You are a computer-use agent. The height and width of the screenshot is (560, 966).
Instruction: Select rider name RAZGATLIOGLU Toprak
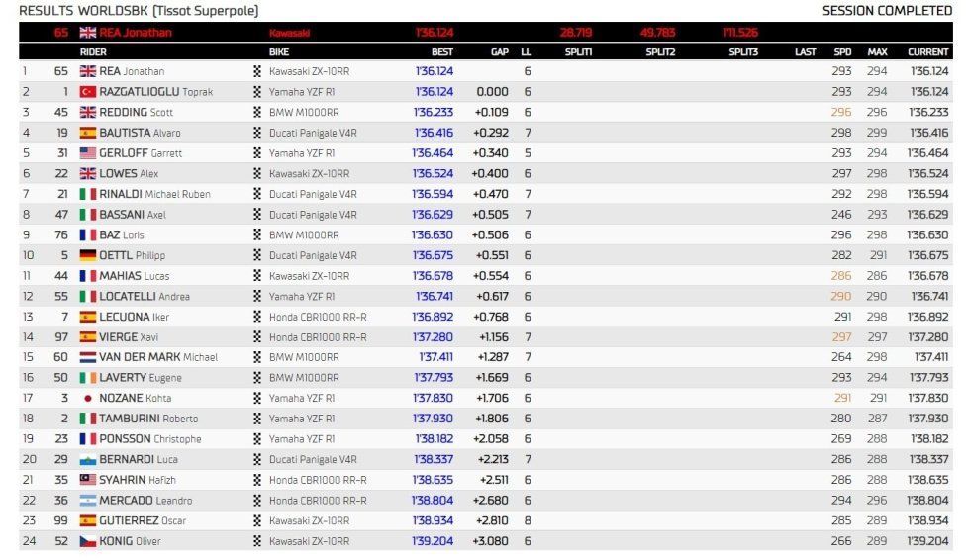point(155,92)
